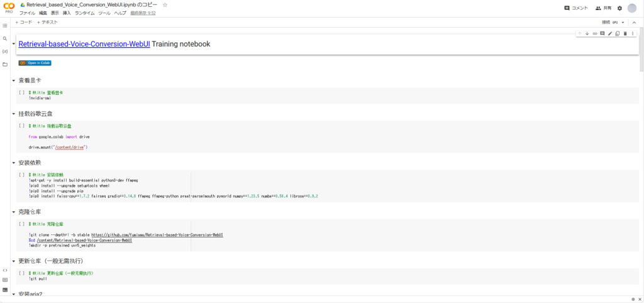Click the notebook title to rename it
This screenshot has height=303, width=644.
(93, 5)
